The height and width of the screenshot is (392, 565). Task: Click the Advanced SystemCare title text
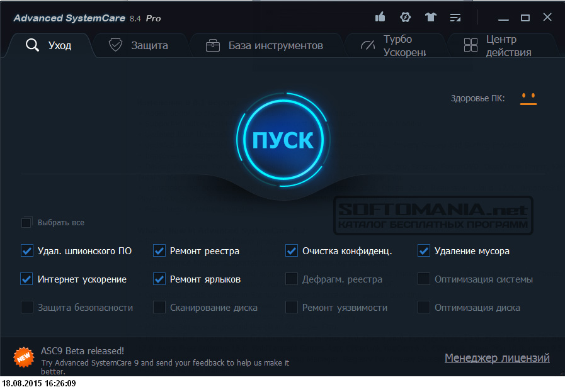coord(69,18)
